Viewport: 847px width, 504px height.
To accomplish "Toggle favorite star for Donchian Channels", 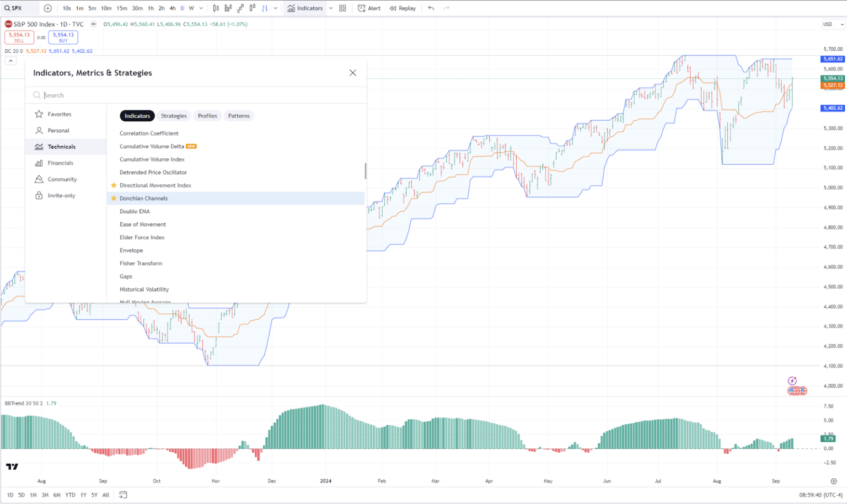I will (x=114, y=199).
